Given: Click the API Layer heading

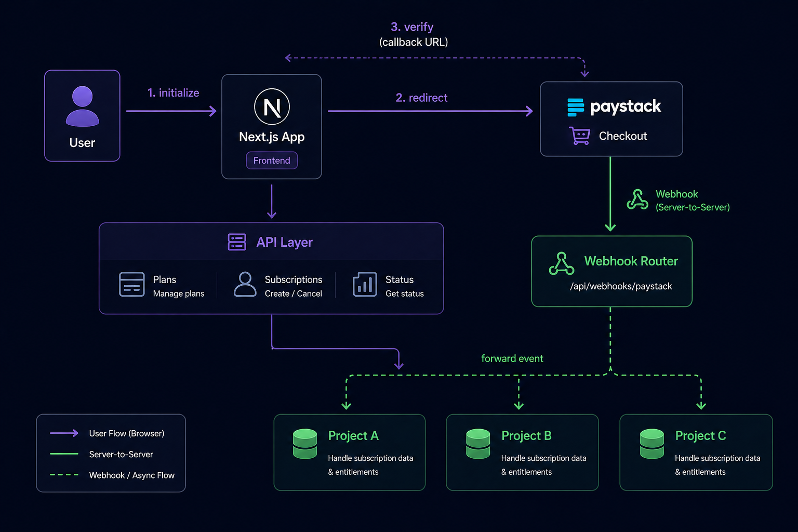Looking at the screenshot, I should tap(284, 243).
